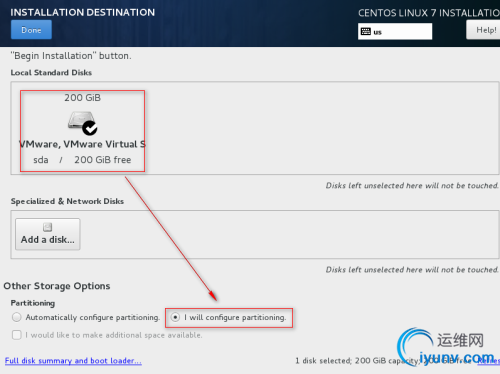Click the Add a disk... button
Screen dimensions: 500x374
pyautogui.click(x=48, y=234)
